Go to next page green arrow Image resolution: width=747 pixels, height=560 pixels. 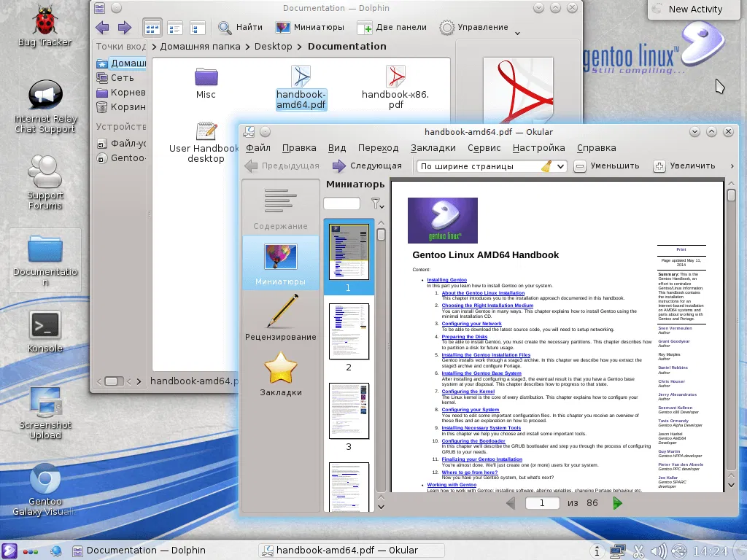click(x=617, y=503)
